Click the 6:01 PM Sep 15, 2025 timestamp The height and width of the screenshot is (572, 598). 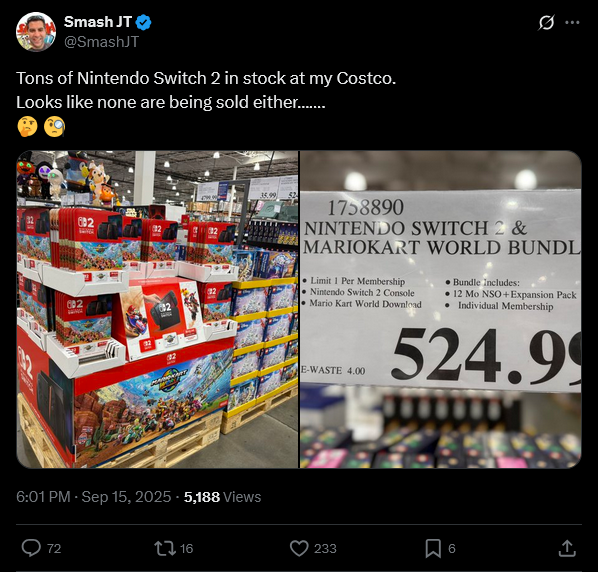(93, 497)
